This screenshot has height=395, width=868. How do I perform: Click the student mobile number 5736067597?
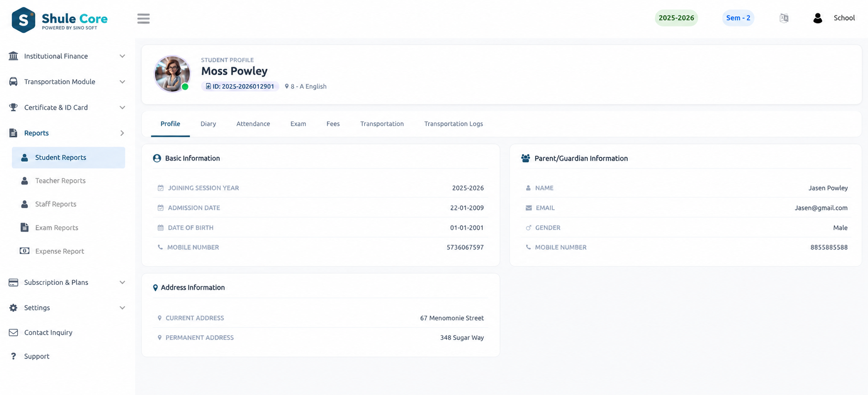[x=465, y=247]
